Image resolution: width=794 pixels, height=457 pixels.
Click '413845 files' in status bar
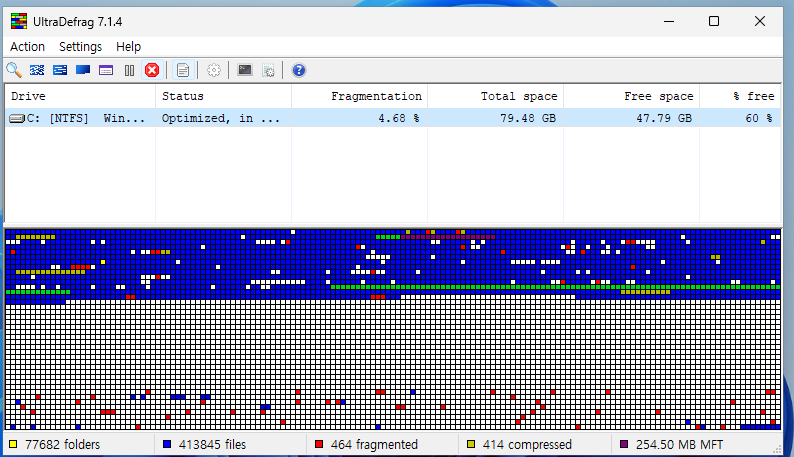tap(212, 445)
